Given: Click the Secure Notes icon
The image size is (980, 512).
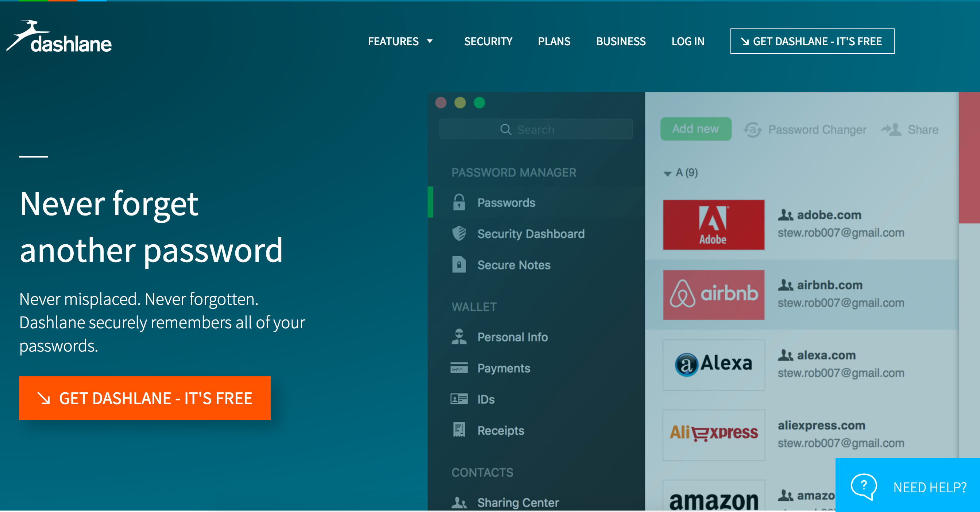Looking at the screenshot, I should (459, 264).
